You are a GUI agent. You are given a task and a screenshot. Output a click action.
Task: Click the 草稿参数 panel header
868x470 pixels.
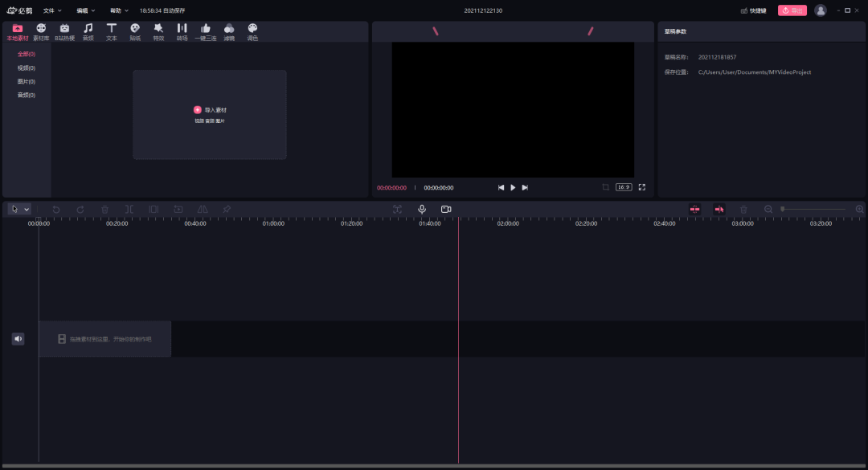[675, 31]
